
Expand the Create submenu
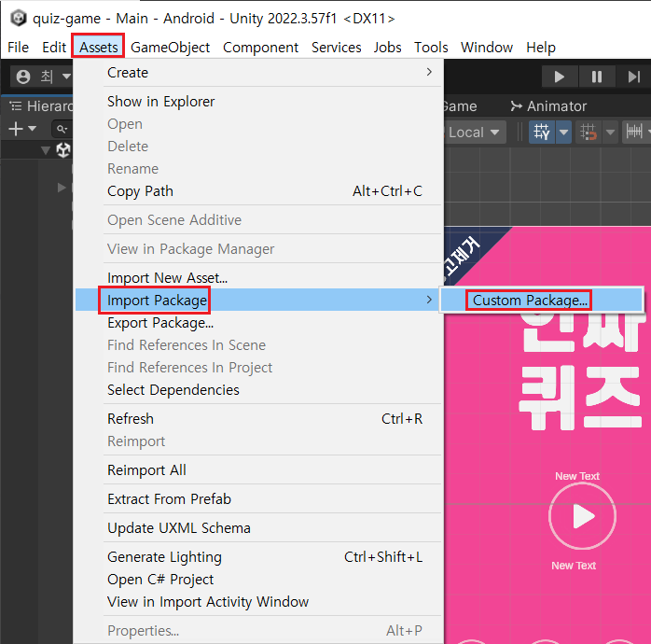pyautogui.click(x=258, y=73)
